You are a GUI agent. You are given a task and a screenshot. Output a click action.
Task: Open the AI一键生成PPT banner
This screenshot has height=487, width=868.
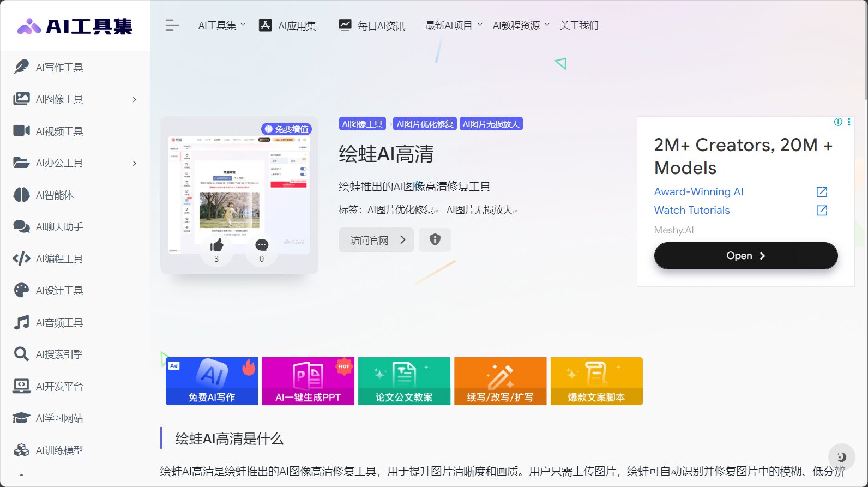[x=308, y=381]
